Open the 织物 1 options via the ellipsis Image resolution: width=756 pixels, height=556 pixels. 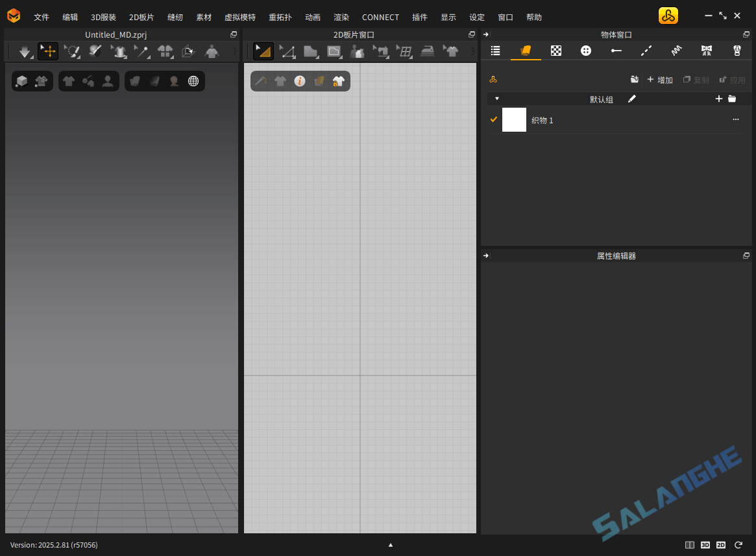click(735, 119)
